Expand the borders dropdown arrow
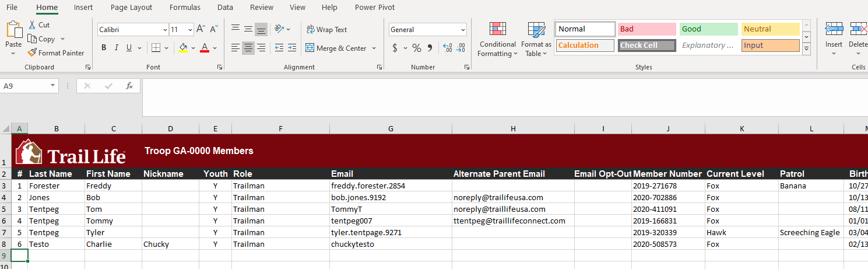868x269 pixels. [x=167, y=48]
